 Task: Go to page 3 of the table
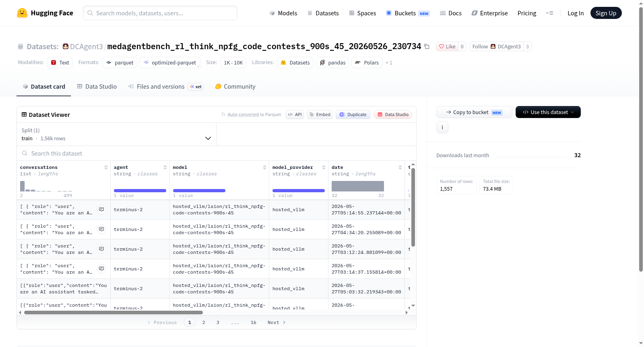pos(218,322)
